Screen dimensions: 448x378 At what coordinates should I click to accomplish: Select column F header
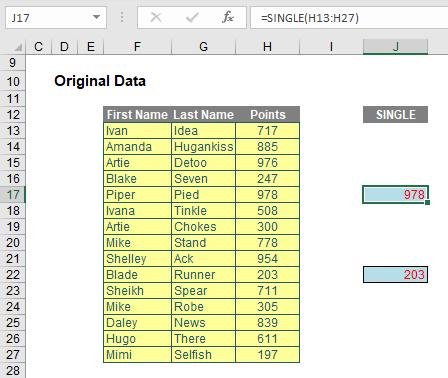click(x=137, y=47)
